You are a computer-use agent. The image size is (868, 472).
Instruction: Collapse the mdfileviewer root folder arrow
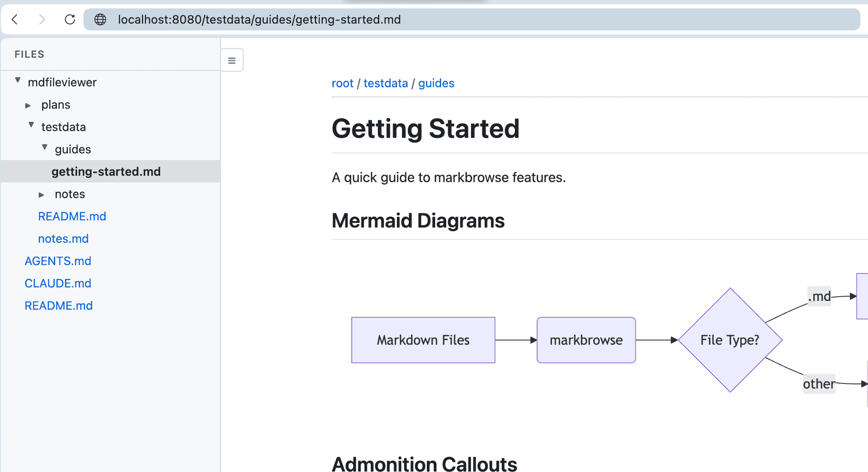pyautogui.click(x=18, y=80)
